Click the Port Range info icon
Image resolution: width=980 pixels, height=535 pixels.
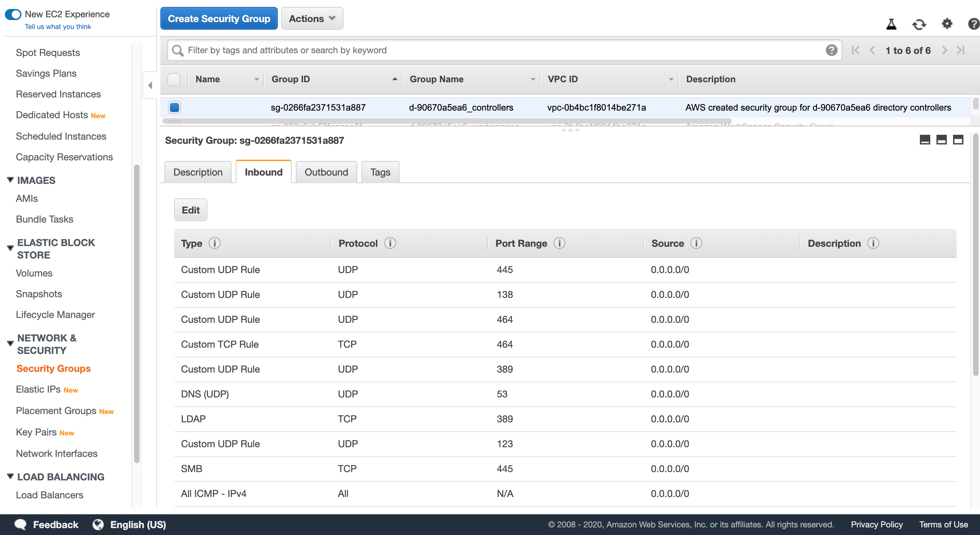click(x=559, y=243)
